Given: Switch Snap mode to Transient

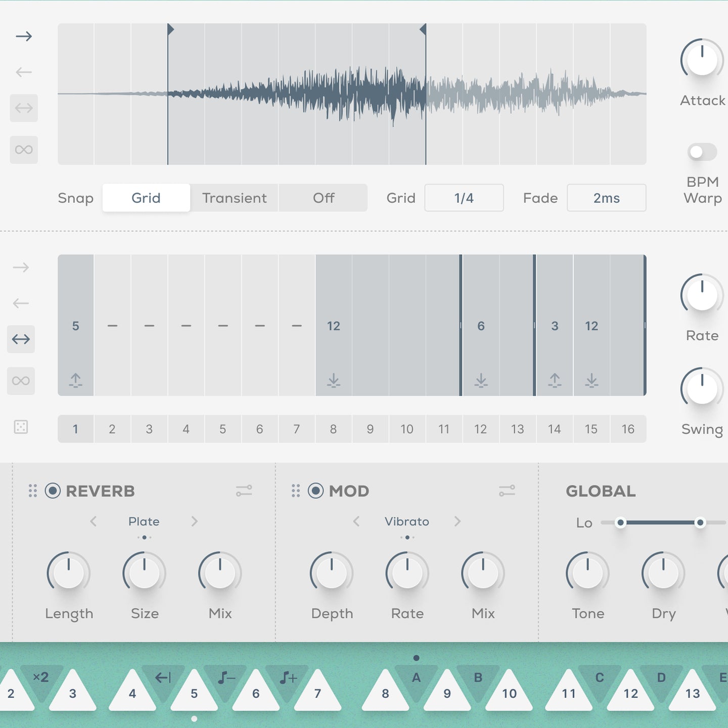Looking at the screenshot, I should click(234, 198).
